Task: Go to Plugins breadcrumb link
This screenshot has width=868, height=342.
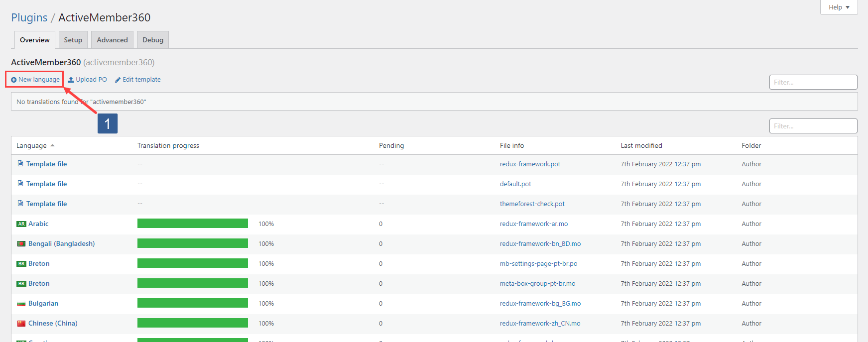Action: 29,18
